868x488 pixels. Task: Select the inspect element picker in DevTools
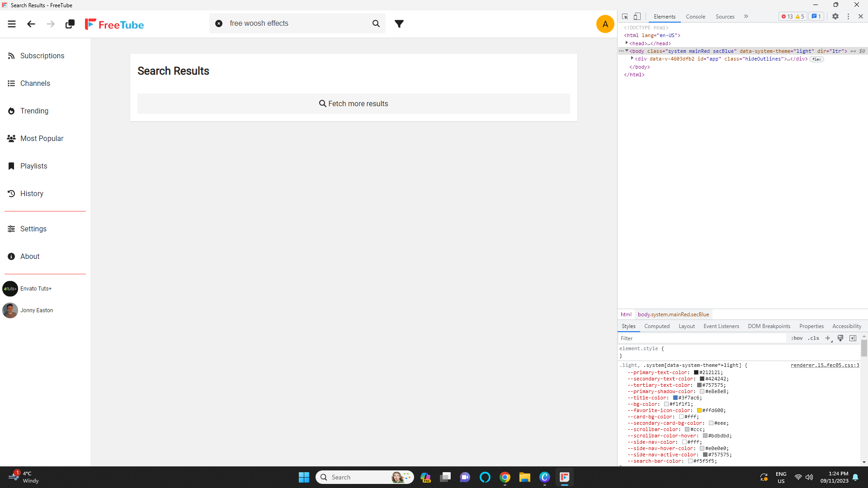click(625, 16)
